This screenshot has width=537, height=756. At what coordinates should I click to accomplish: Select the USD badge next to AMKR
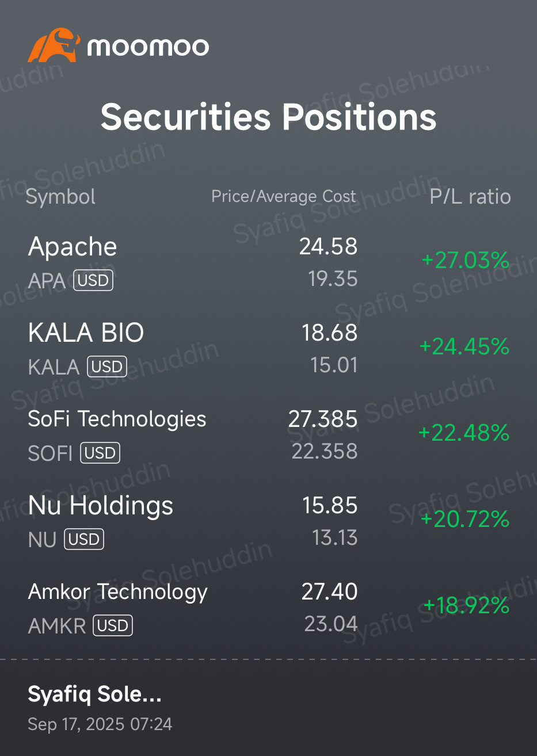point(113,625)
